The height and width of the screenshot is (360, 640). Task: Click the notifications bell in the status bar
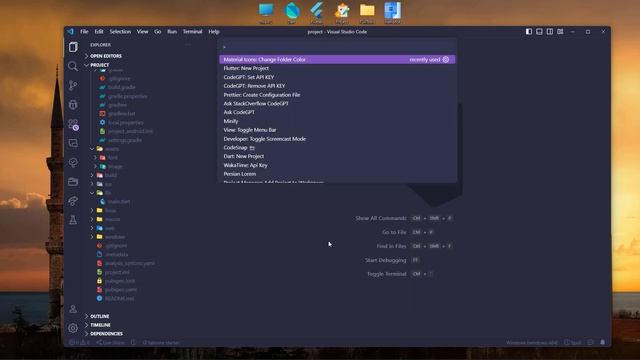click(x=602, y=342)
